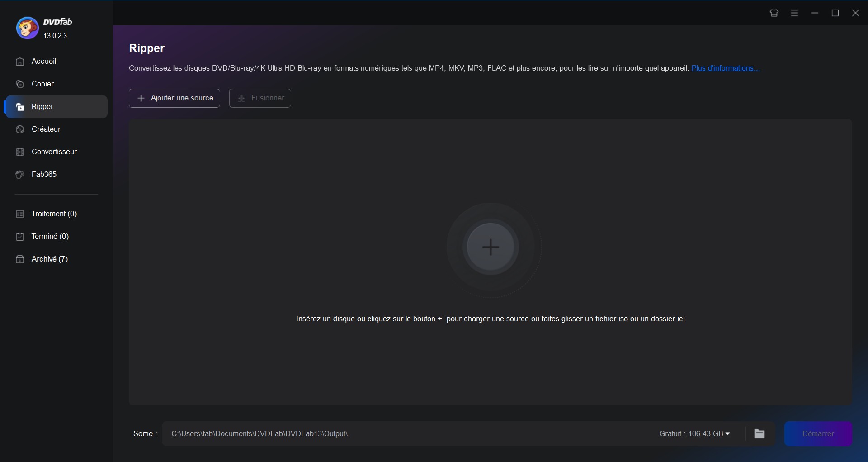Open the Créateur module
868x462 pixels.
point(56,129)
